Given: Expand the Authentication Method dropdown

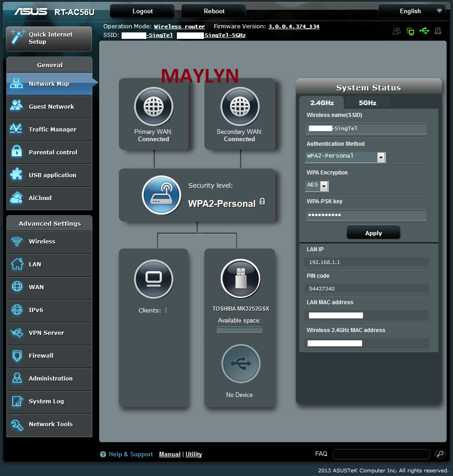Looking at the screenshot, I should click(x=381, y=157).
